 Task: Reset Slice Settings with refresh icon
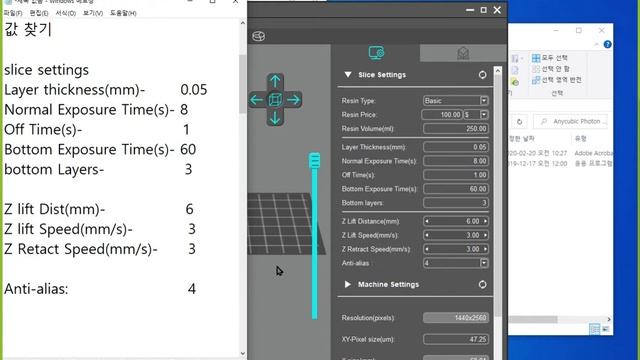tap(482, 75)
